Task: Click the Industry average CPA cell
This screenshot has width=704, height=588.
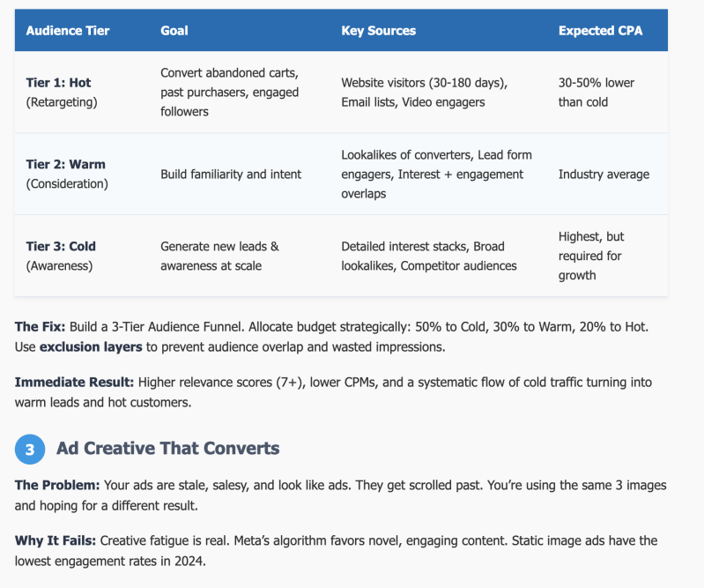Action: pos(604,175)
